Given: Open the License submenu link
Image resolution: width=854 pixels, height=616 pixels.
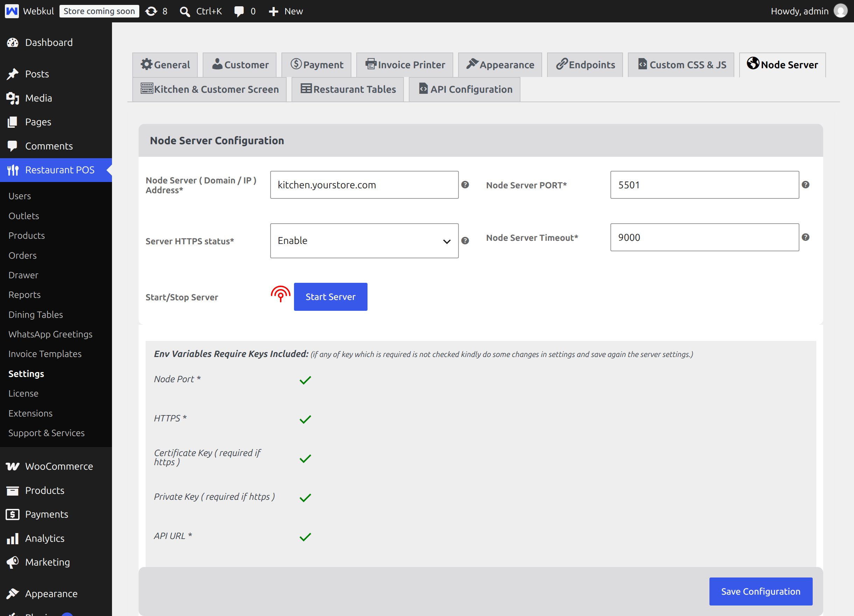Looking at the screenshot, I should [23, 393].
